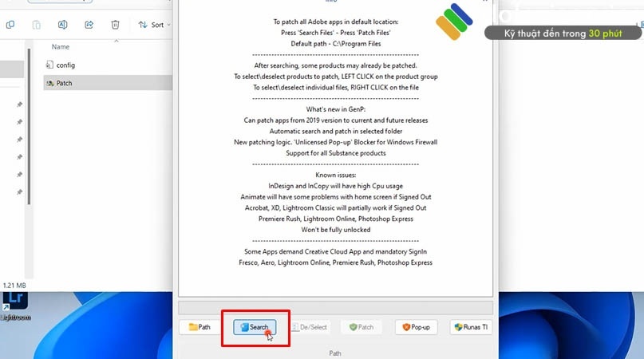Click the Share icon in Explorer toolbar
Viewport: 644px width, 359px height.
coord(89,25)
